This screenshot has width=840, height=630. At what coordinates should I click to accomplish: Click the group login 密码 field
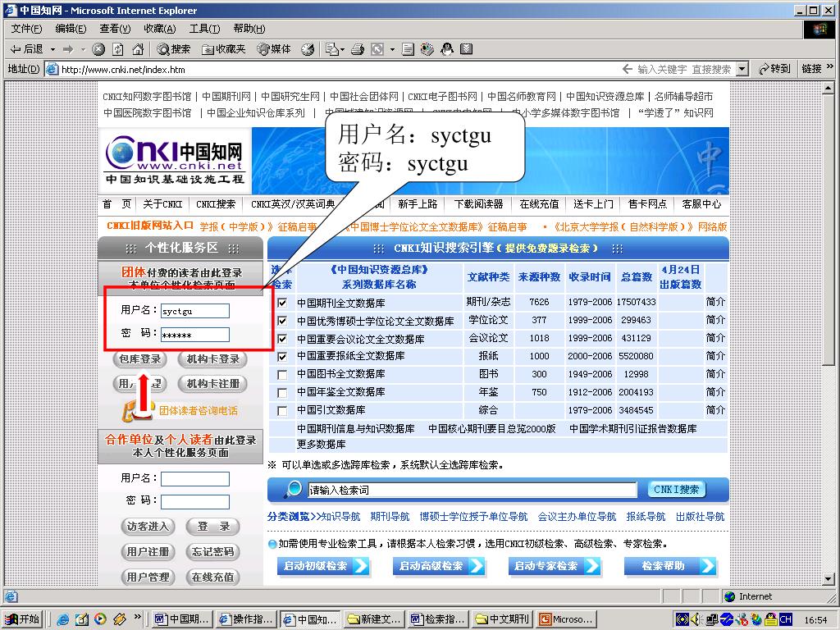point(195,335)
